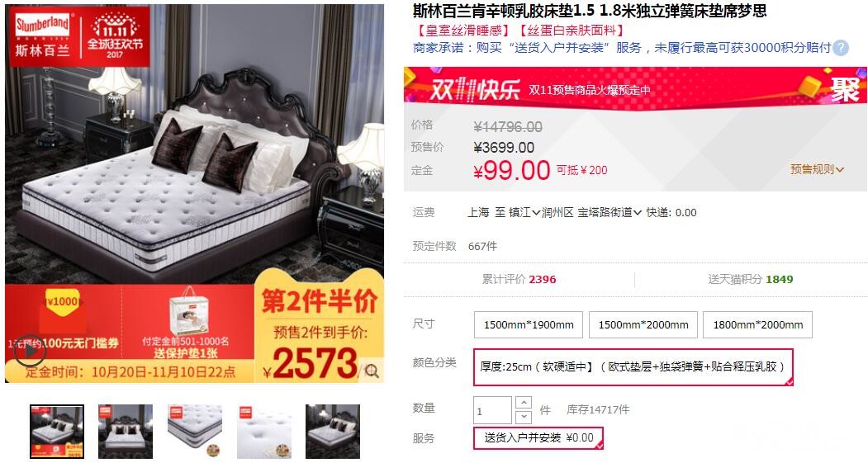Open the 累计评价 2396 reviews tab
Screen dimensions: 868x463
click(x=519, y=279)
